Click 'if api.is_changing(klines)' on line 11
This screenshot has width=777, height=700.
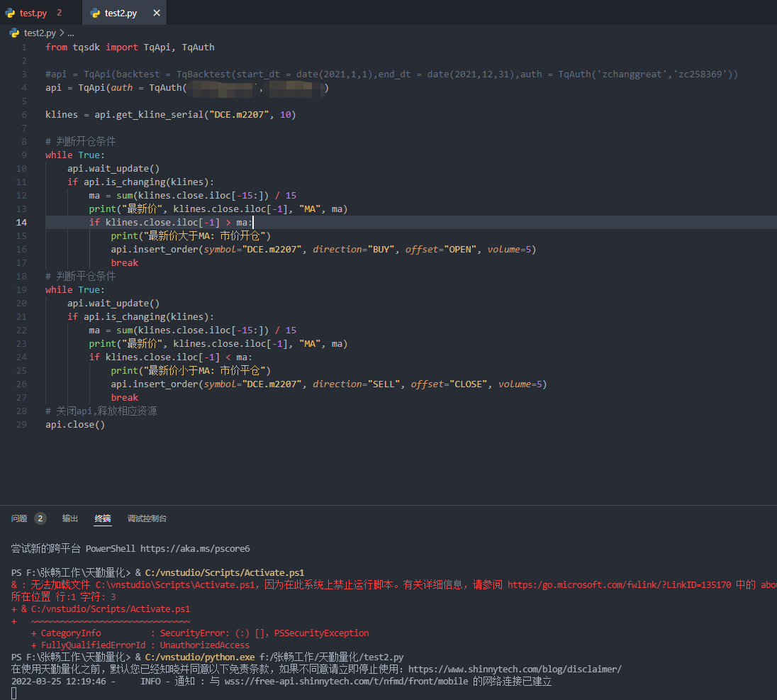point(141,182)
